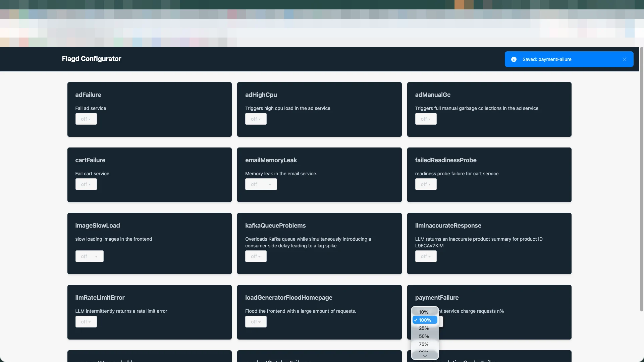Click the 'Flood the frontend' description text
Image resolution: width=644 pixels, height=362 pixels.
tap(301, 311)
